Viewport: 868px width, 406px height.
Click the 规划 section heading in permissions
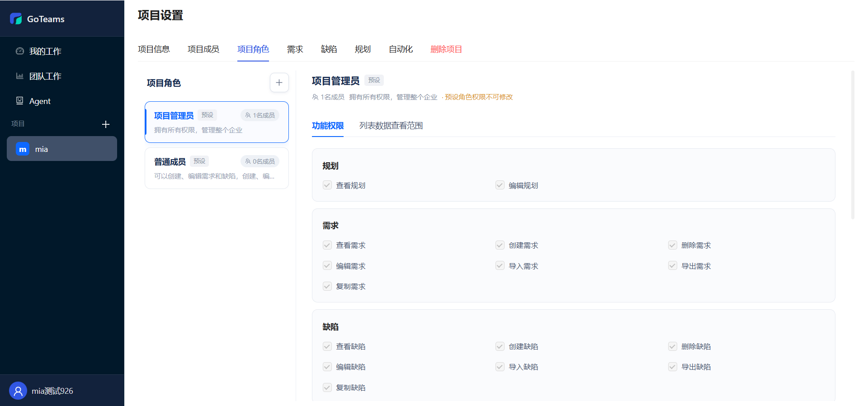click(330, 166)
